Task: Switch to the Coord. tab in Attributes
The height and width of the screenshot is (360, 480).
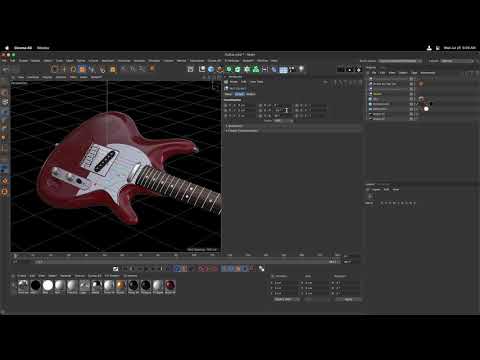Action: point(240,94)
